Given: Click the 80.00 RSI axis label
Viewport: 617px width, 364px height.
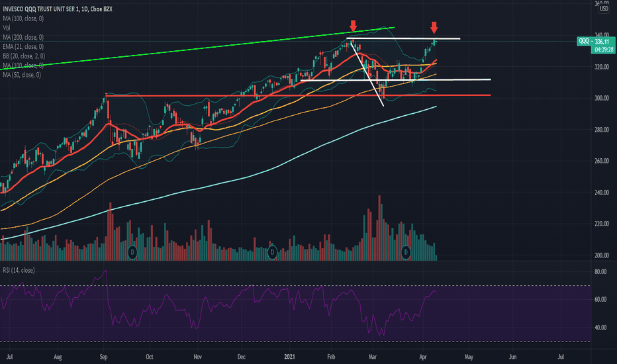Looking at the screenshot, I should point(600,271).
